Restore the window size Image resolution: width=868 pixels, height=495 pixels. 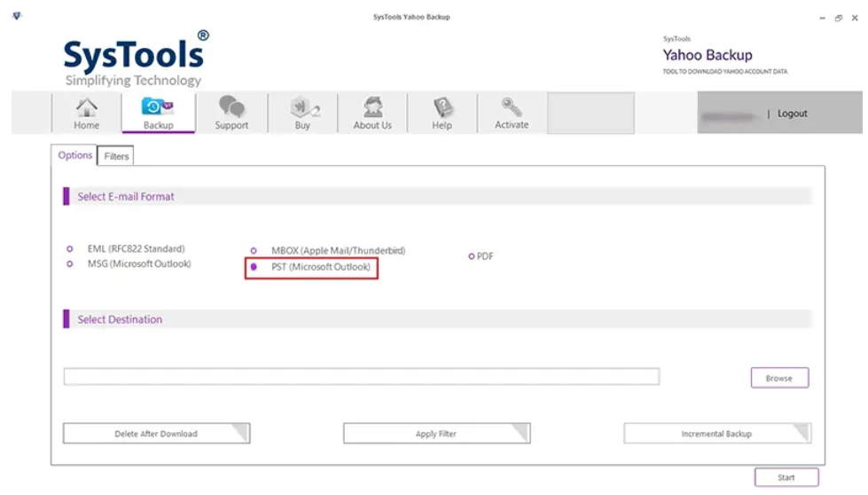click(839, 18)
